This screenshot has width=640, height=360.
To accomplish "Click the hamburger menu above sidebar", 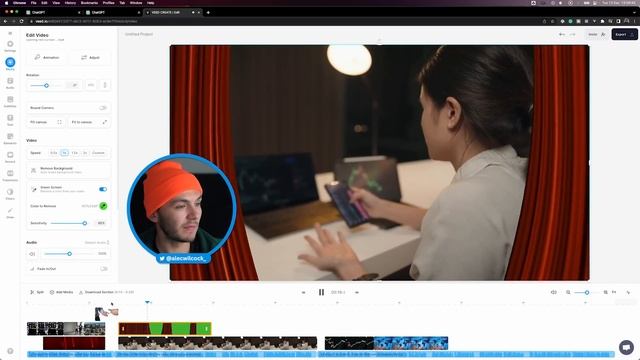I will 10,33.
